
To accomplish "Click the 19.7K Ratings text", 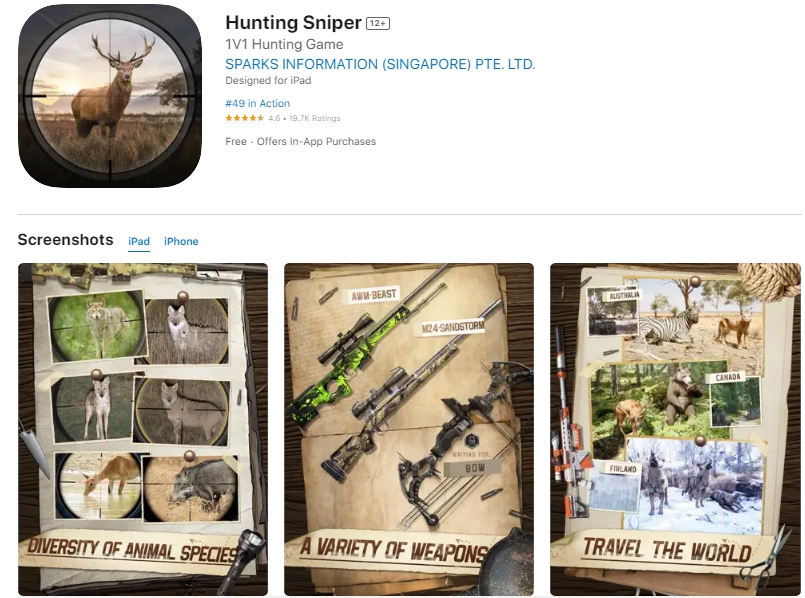I will (314, 118).
